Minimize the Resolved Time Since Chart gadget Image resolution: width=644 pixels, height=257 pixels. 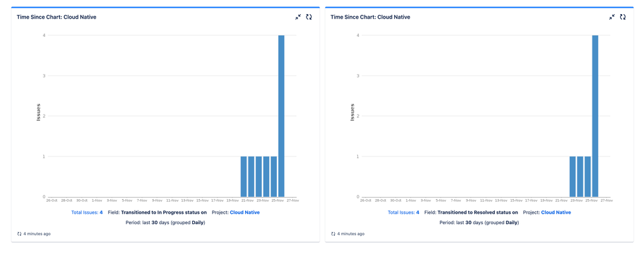[612, 17]
